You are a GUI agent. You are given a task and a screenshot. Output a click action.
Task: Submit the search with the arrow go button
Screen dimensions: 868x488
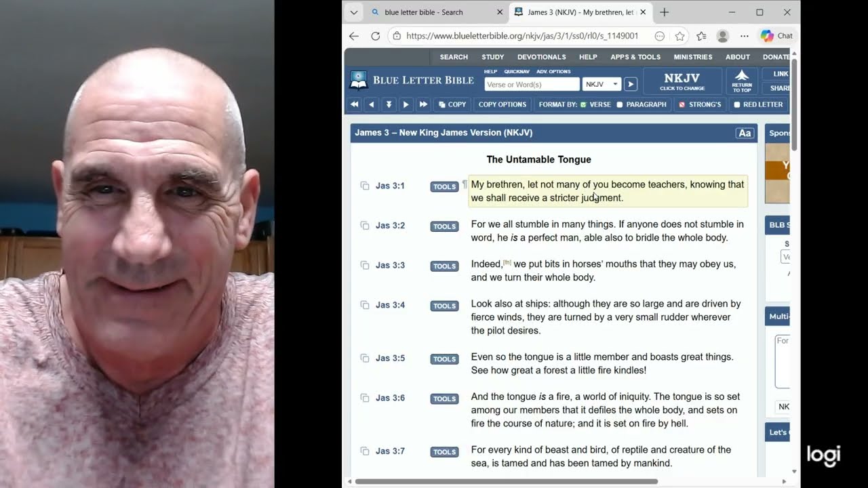point(630,84)
